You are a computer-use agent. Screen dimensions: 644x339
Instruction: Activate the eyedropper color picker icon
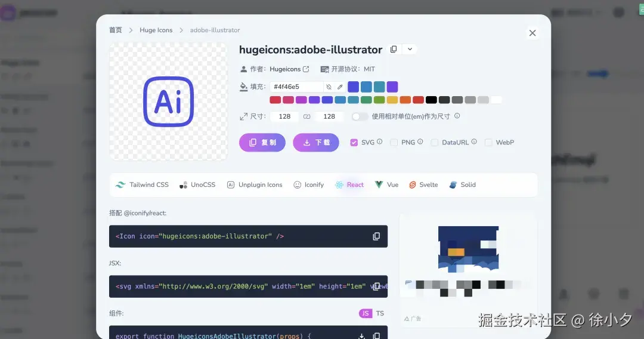tap(340, 87)
